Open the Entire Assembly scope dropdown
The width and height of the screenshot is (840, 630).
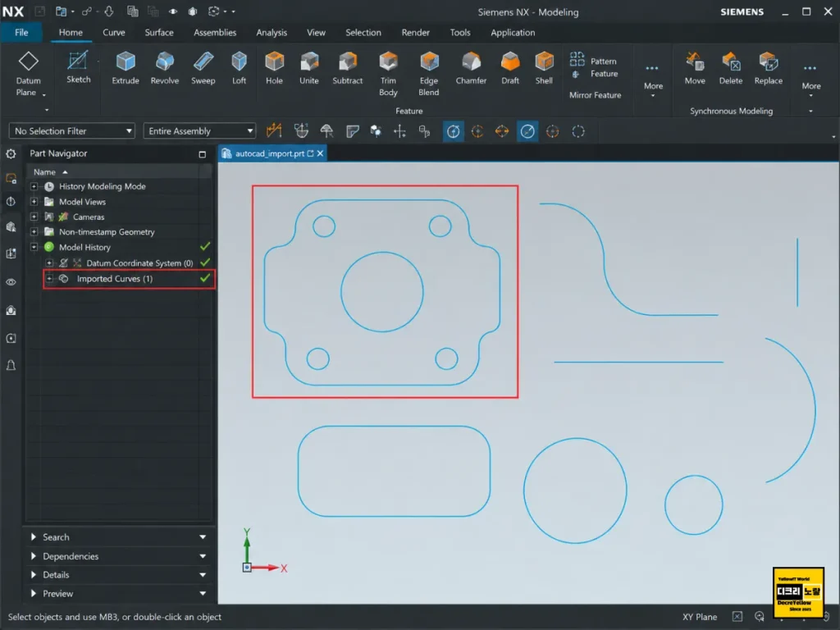199,130
